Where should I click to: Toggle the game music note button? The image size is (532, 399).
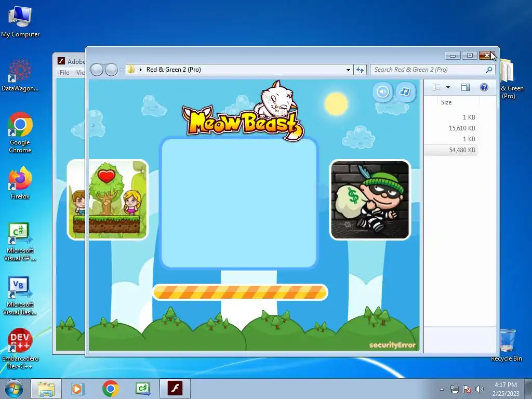coord(405,91)
